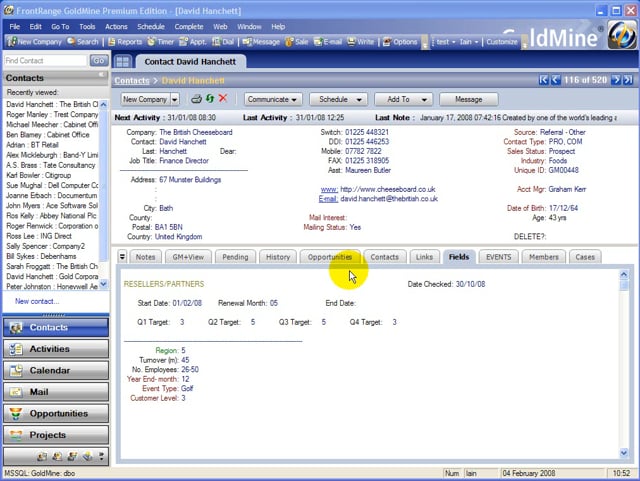
Task: Go to the previous contact record
Action: click(x=556, y=80)
